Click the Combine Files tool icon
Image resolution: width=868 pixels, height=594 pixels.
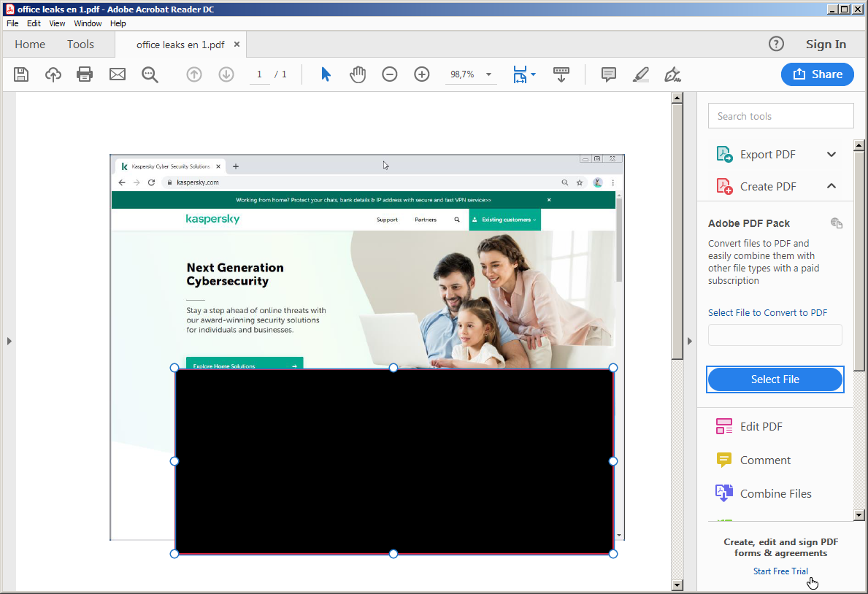point(724,493)
